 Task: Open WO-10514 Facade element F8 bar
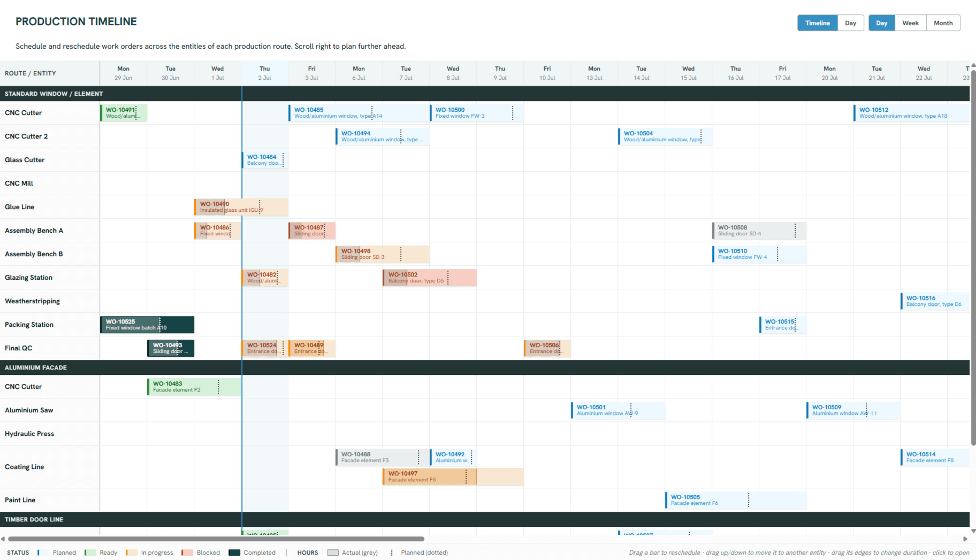point(935,457)
